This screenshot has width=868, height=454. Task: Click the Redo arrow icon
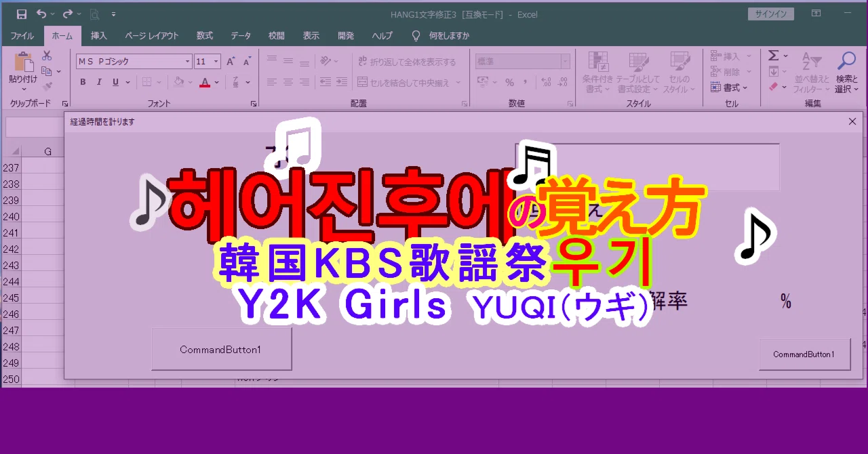(67, 14)
